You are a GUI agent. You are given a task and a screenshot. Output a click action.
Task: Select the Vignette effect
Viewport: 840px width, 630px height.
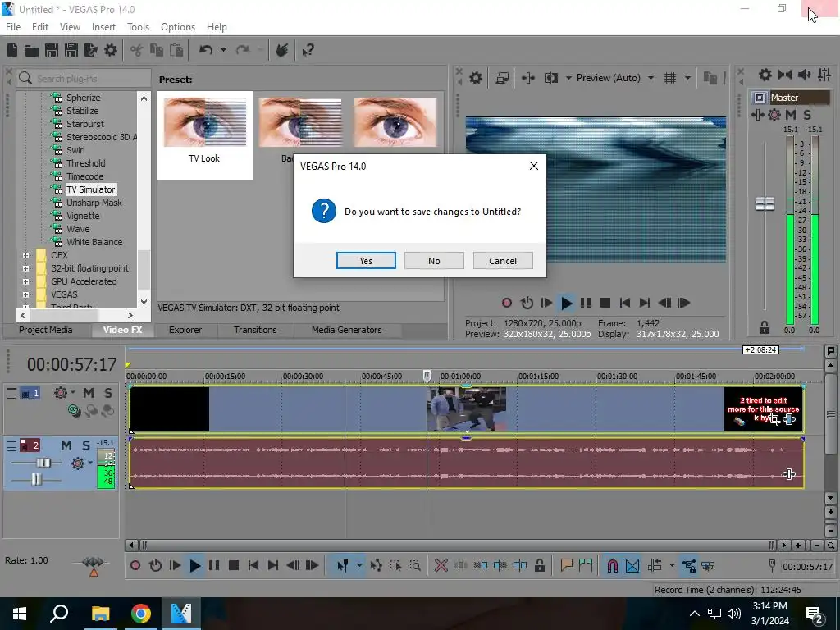[x=83, y=216]
